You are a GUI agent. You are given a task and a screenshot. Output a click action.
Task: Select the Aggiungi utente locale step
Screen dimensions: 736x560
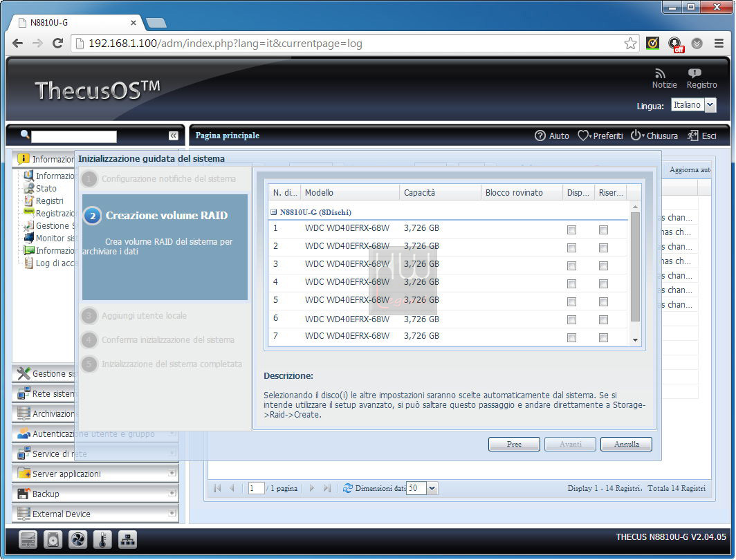[x=135, y=316]
